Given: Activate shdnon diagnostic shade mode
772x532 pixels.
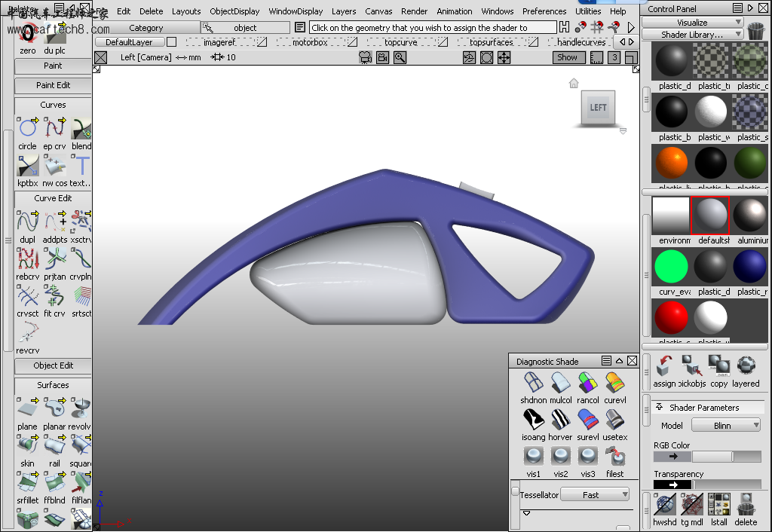Looking at the screenshot, I should (x=533, y=382).
